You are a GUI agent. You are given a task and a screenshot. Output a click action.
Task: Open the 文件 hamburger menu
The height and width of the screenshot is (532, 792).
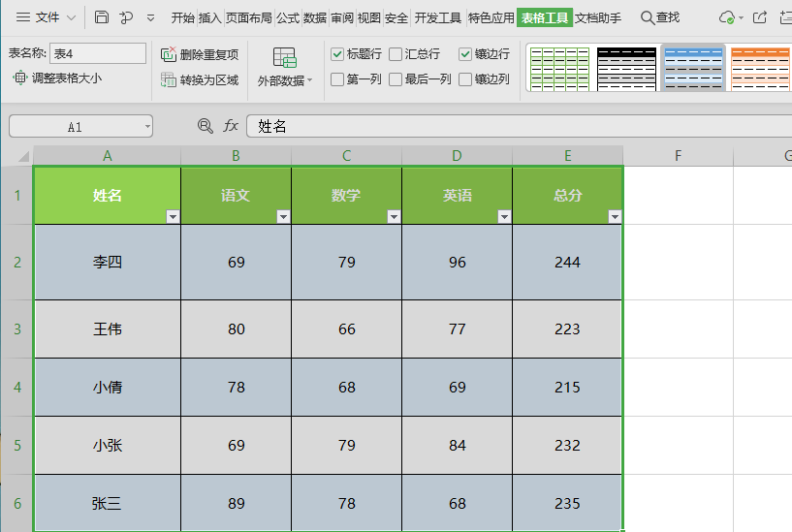pos(39,17)
